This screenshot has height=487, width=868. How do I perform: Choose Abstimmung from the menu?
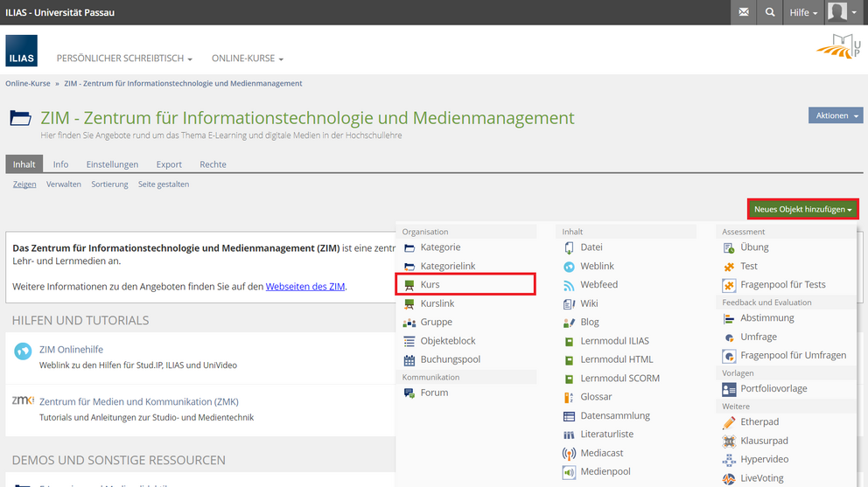pos(767,318)
